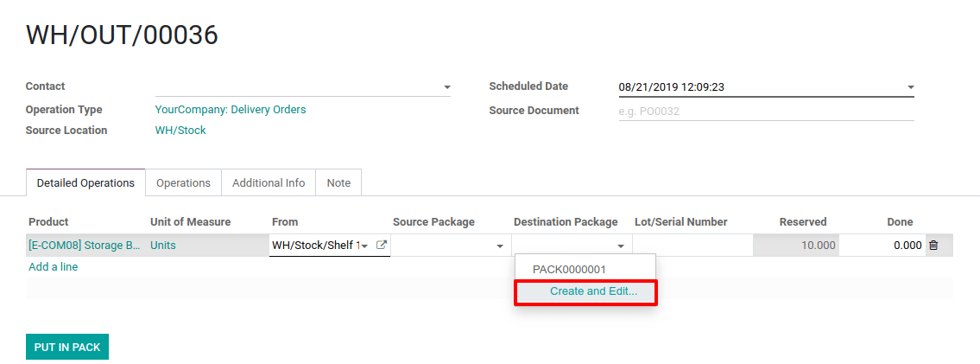Click the Done quantity field showing 0.000
This screenshot has height=364, width=980.
(x=882, y=246)
